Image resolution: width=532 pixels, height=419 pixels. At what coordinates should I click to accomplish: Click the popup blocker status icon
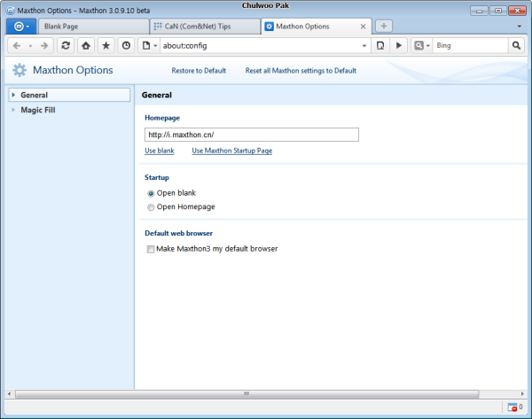click(x=512, y=407)
